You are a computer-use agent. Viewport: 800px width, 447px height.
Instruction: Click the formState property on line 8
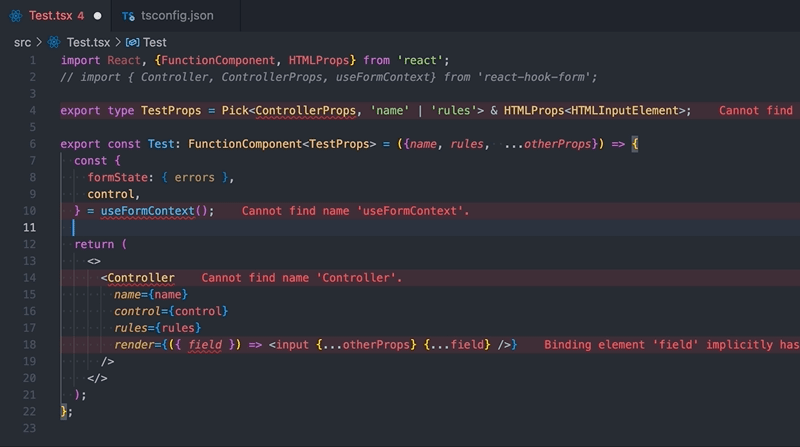[117, 178]
